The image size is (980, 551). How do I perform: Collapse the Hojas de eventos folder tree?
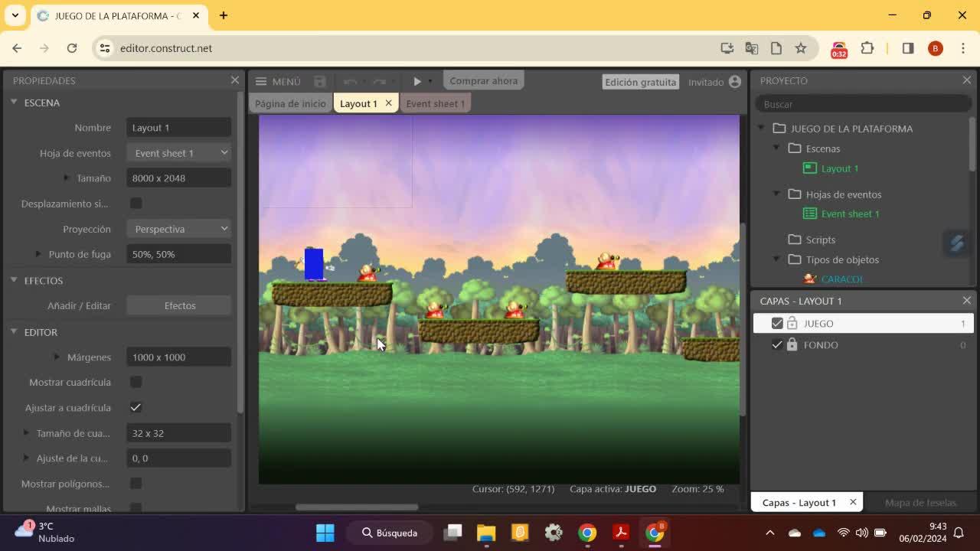pos(776,194)
